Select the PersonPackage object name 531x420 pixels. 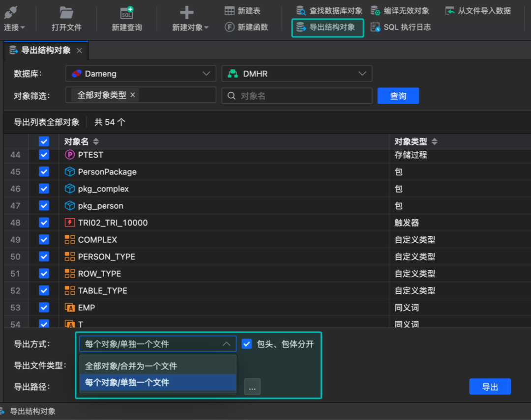(107, 172)
